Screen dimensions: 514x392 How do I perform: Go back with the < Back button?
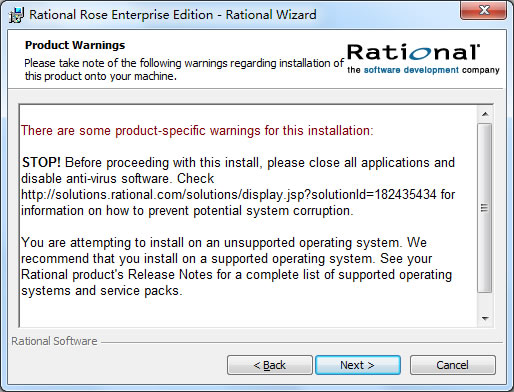pyautogui.click(x=270, y=365)
